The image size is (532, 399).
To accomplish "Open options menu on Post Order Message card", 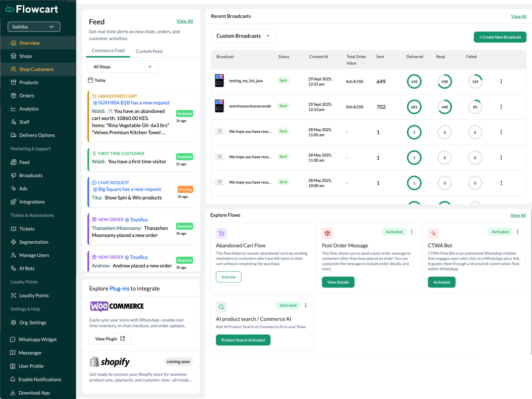I will point(412,232).
